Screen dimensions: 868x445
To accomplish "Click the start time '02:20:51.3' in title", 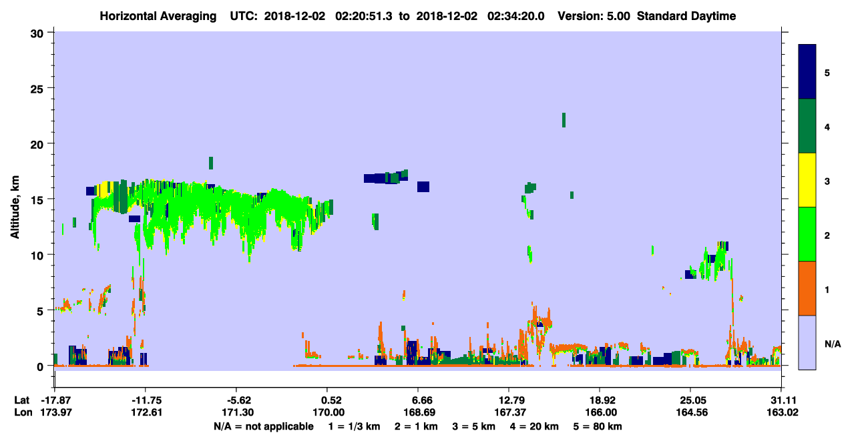I will pos(365,16).
